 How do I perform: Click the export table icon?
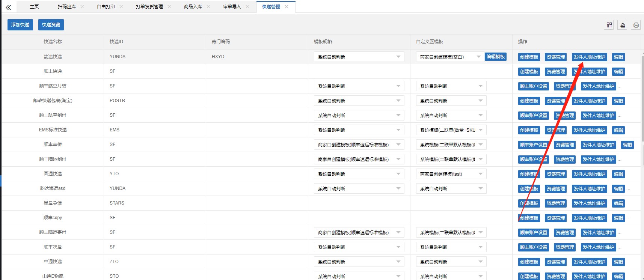622,25
